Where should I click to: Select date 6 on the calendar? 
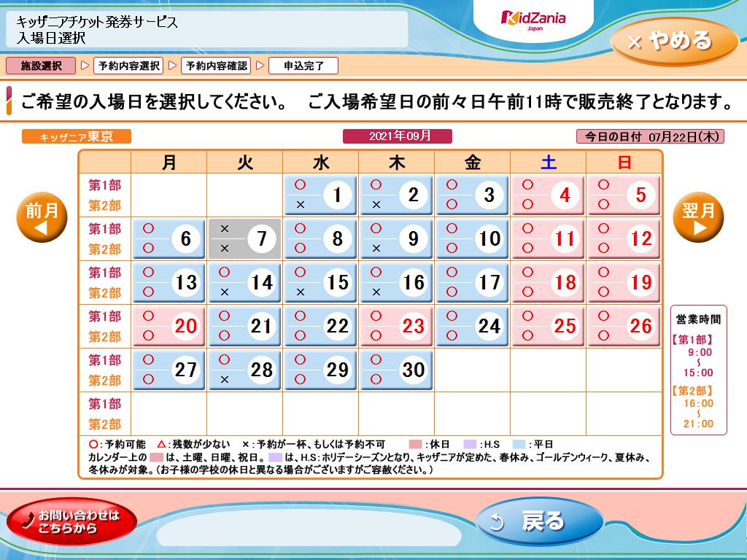coord(169,238)
